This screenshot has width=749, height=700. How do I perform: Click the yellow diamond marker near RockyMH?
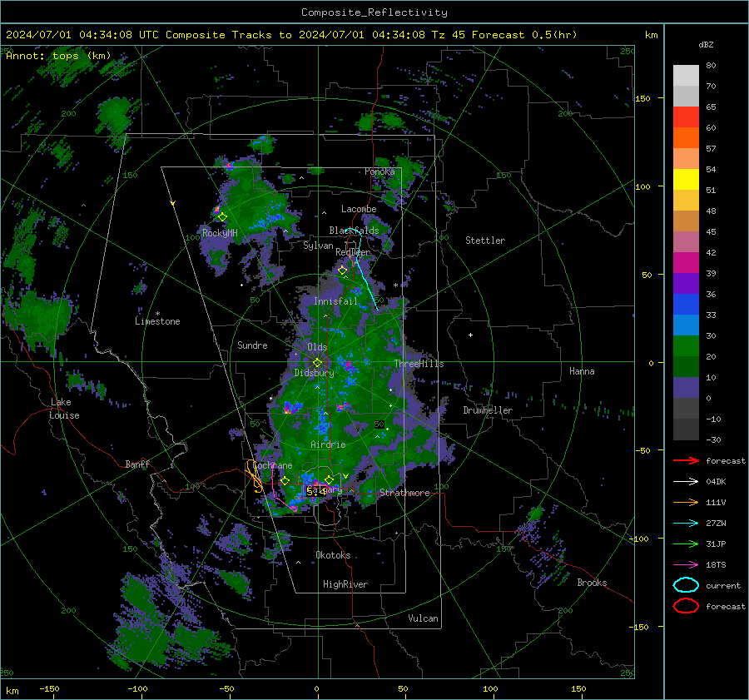[x=222, y=217]
